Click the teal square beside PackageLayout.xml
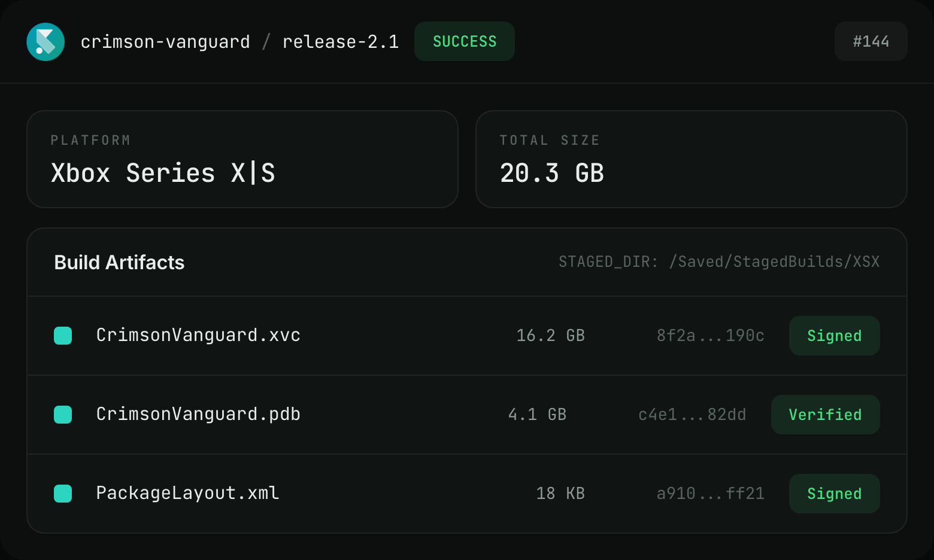This screenshot has width=934, height=560. (63, 494)
